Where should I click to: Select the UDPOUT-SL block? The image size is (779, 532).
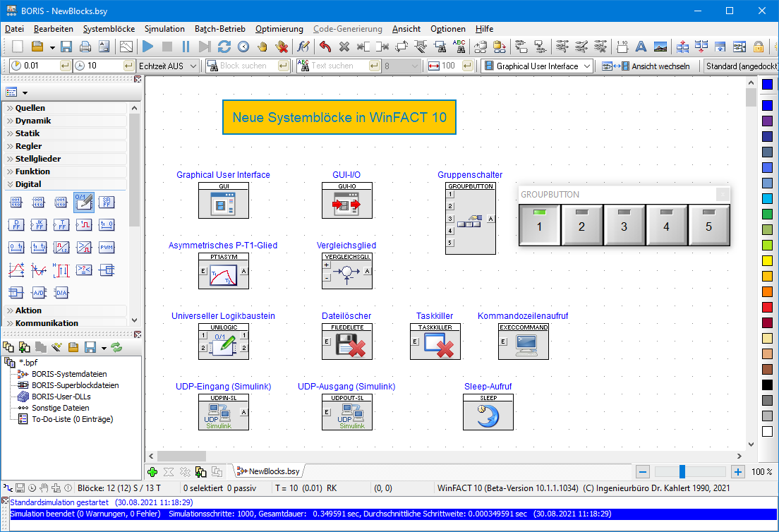(x=346, y=412)
